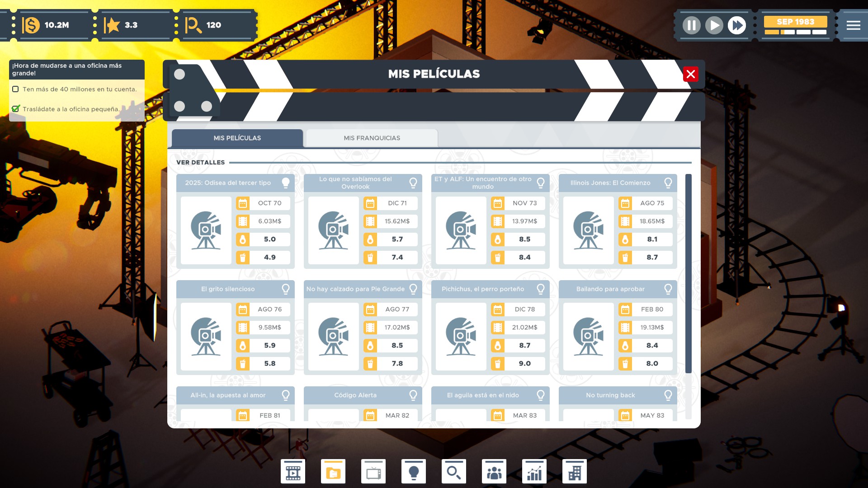
Task: Click lightbulb on Illinois Jones: El Comienzo
Action: [x=668, y=183]
